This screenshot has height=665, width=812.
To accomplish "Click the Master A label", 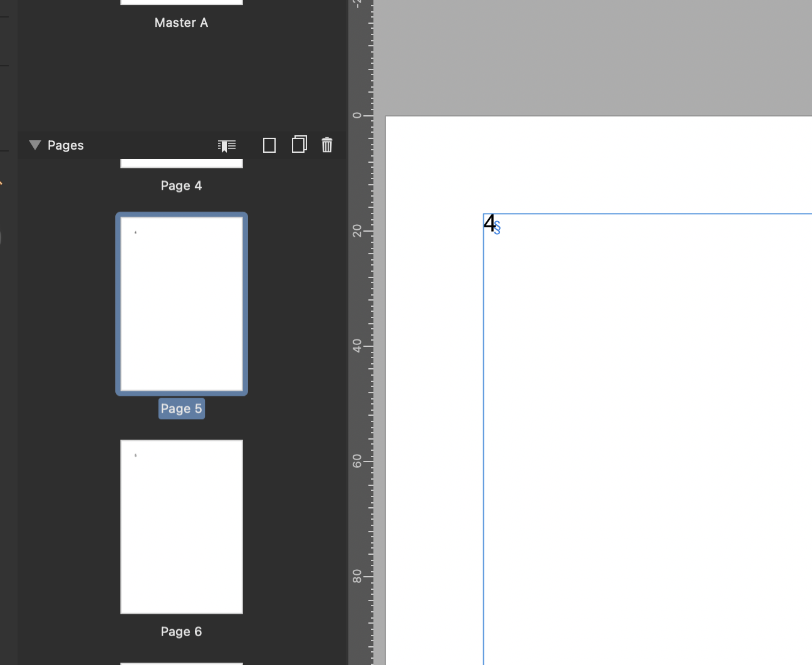I will pyautogui.click(x=181, y=23).
